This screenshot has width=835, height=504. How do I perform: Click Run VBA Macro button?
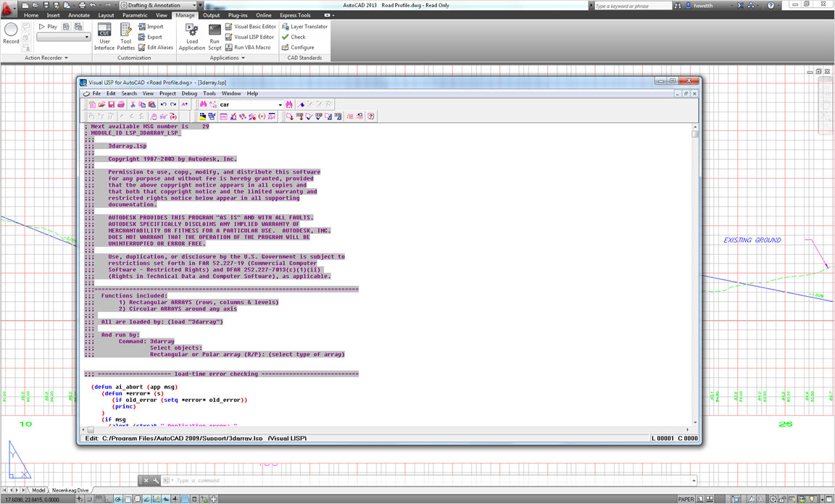coord(248,47)
